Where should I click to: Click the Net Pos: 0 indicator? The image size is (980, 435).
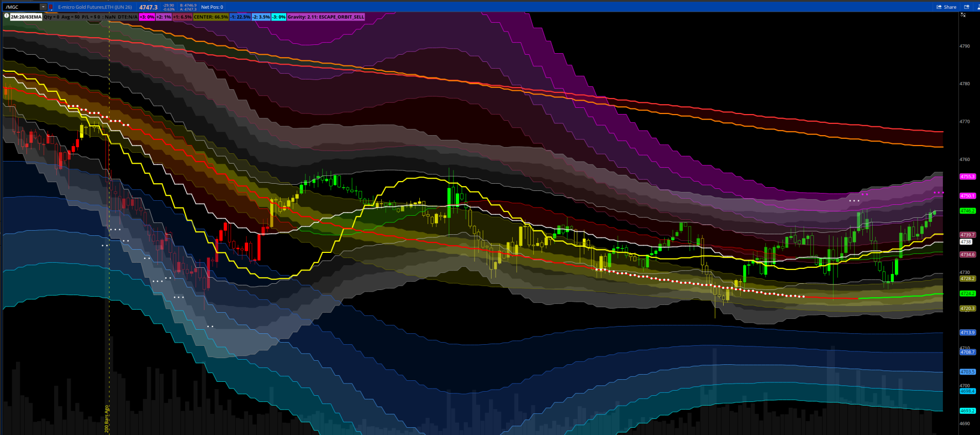[x=212, y=7]
